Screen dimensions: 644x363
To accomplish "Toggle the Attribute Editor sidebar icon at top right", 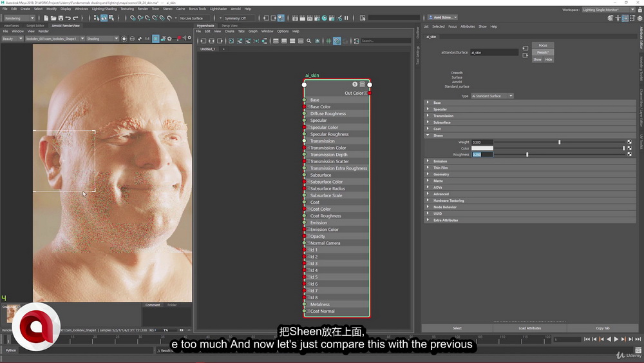I will [x=625, y=18].
